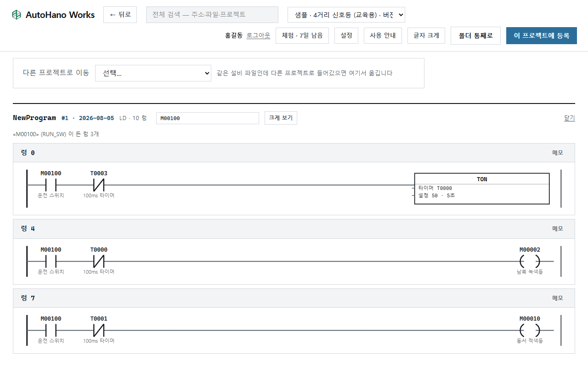Click the 로그아웃 link
588x368 pixels.
(x=258, y=35)
